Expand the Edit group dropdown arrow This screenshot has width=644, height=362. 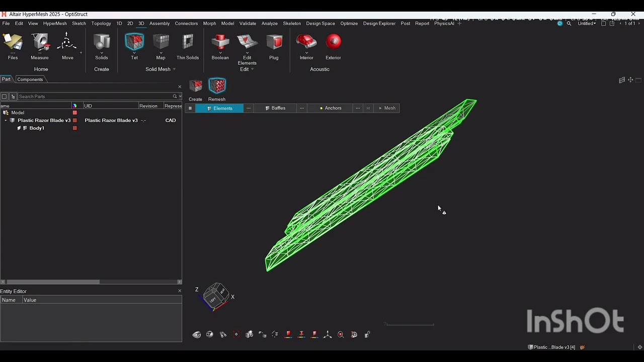pos(252,69)
